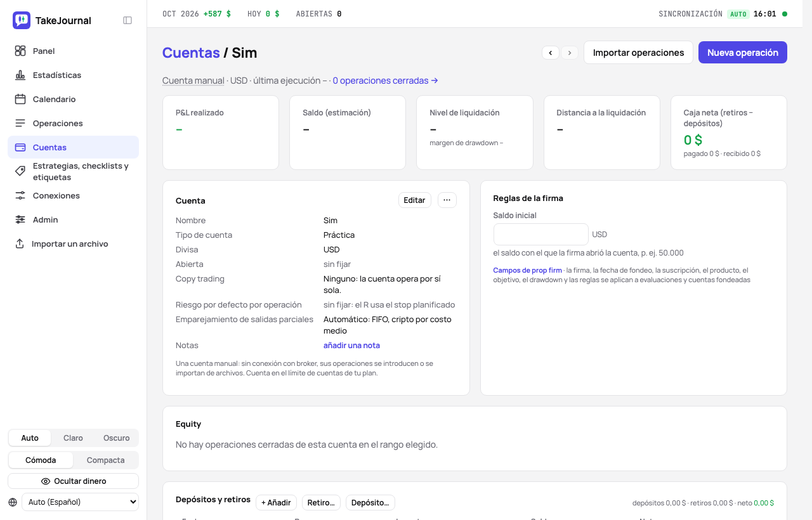Select the Auto theme option
This screenshot has height=520, width=812.
[x=30, y=438]
